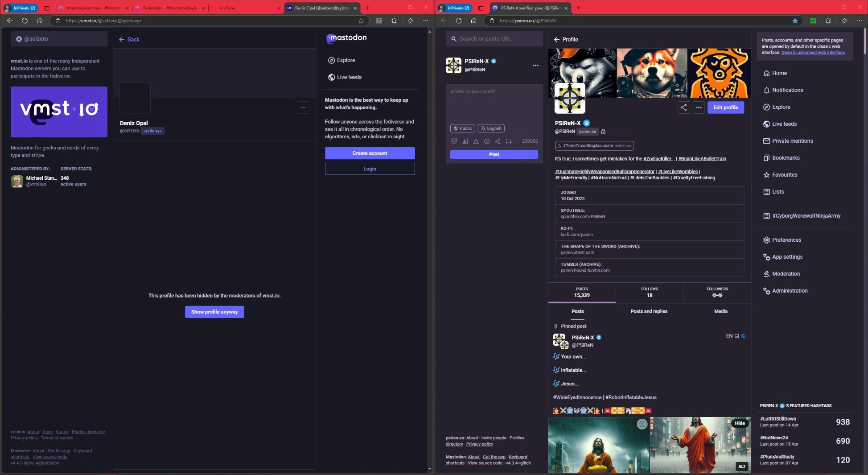Click the Create account button
Screen dimensions: 868x475
click(x=370, y=153)
